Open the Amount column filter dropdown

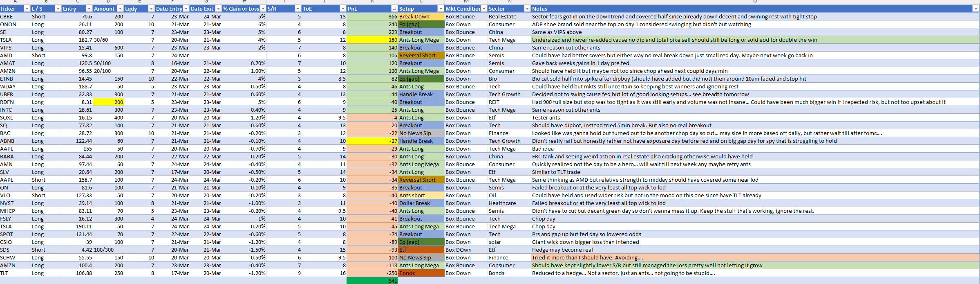[x=120, y=9]
